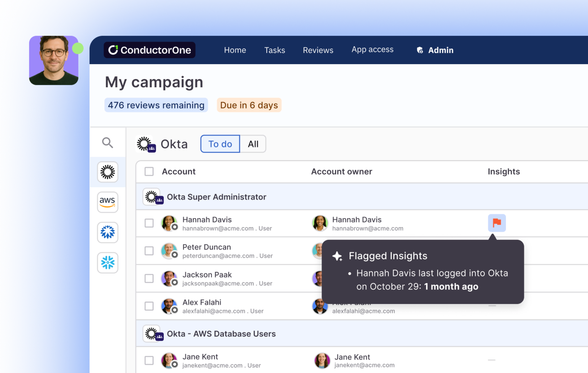Screen dimensions: 588x373
Task: Select the blue starburst app icon in sidebar
Action: pyautogui.click(x=107, y=232)
